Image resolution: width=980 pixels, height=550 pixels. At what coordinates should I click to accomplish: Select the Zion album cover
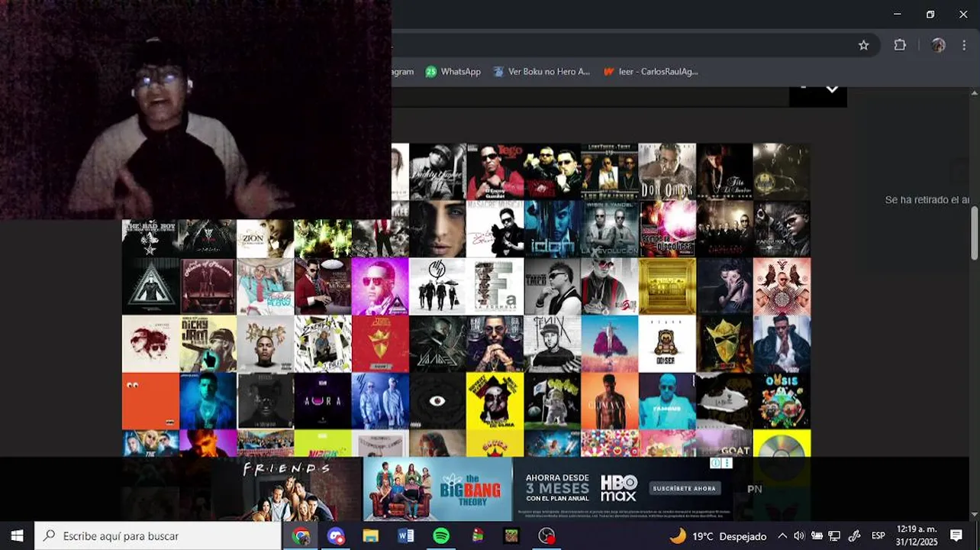click(265, 238)
